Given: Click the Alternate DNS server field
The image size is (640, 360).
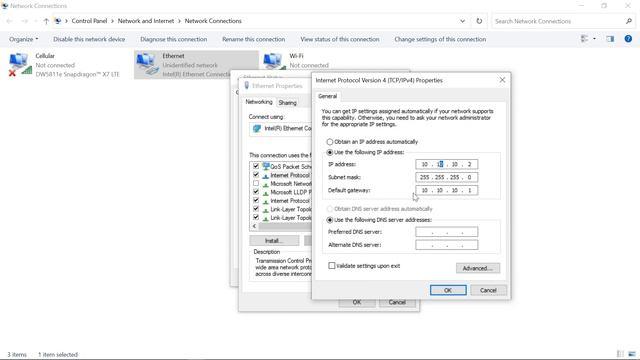Looking at the screenshot, I should pos(447,245).
